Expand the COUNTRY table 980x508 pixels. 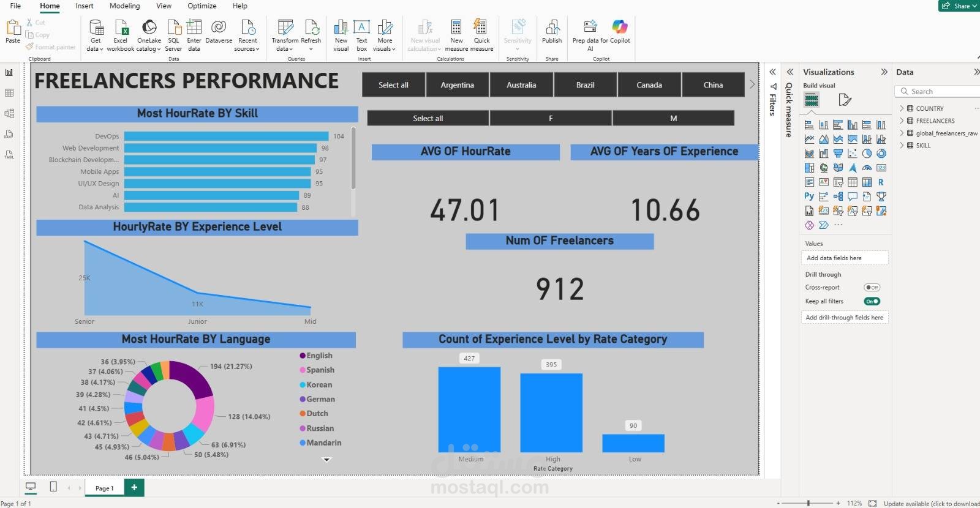pyautogui.click(x=902, y=108)
